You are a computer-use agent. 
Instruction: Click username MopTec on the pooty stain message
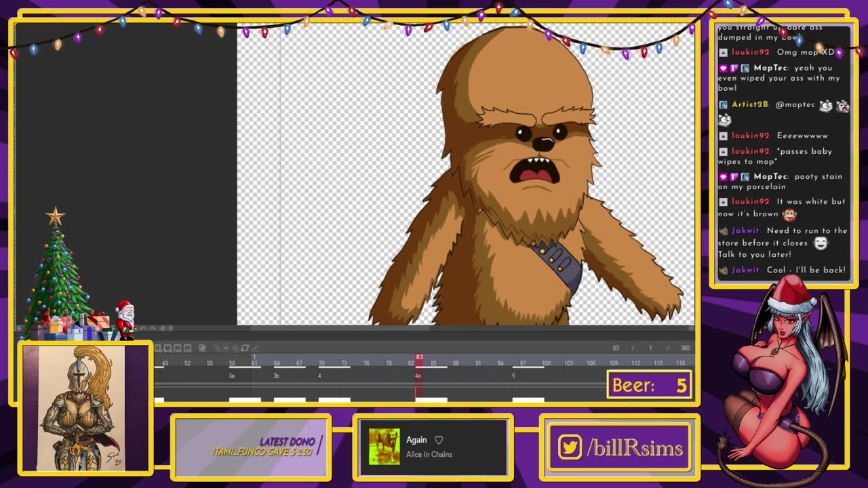(771, 177)
